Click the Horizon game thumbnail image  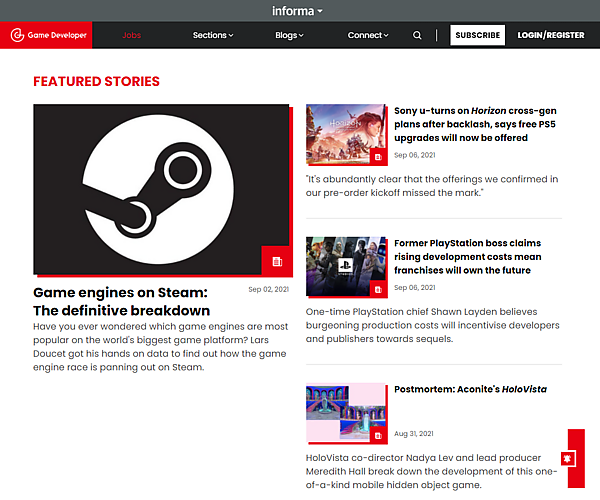[x=340, y=128]
